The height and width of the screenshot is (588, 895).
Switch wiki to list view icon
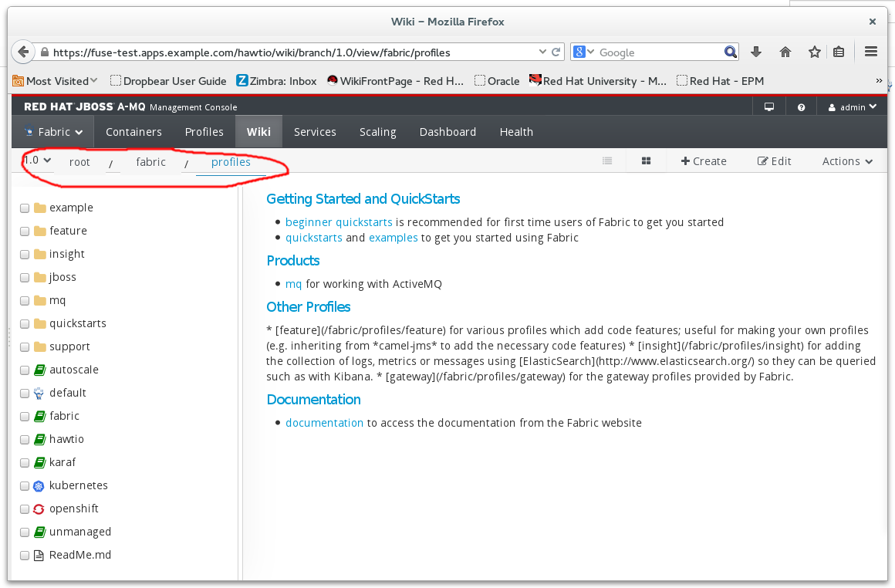coord(607,161)
